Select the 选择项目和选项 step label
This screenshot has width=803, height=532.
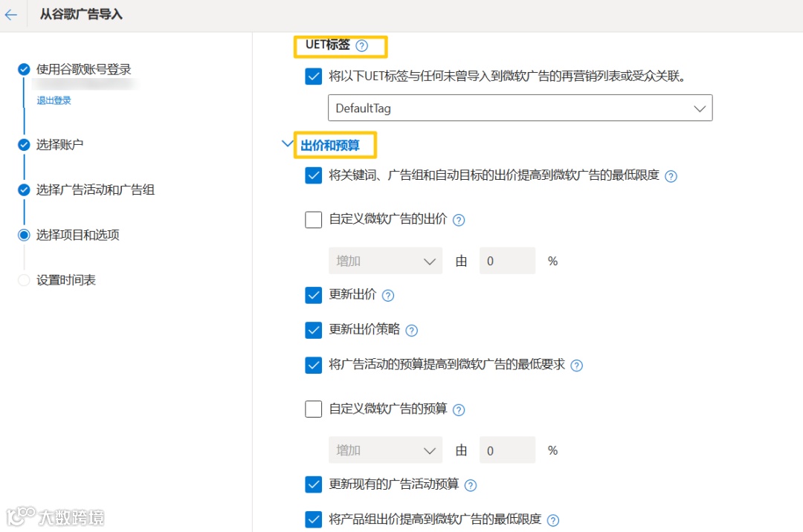[x=77, y=235]
